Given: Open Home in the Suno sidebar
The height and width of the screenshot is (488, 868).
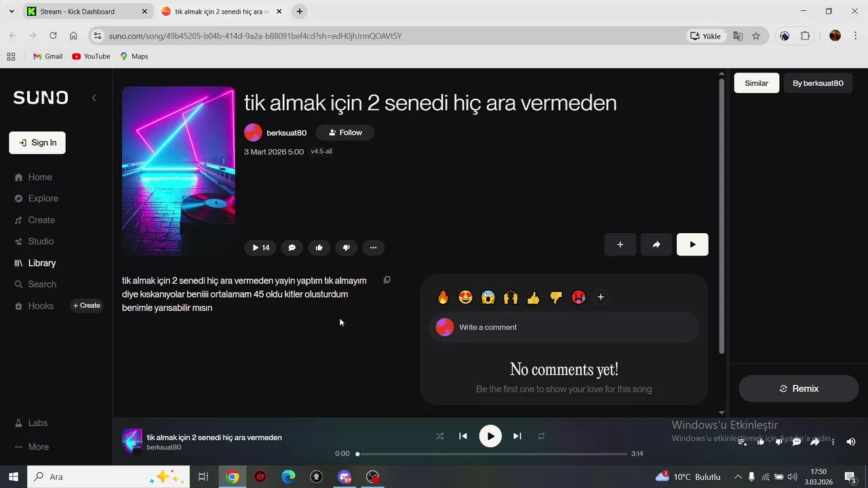Looking at the screenshot, I should 33,177.
